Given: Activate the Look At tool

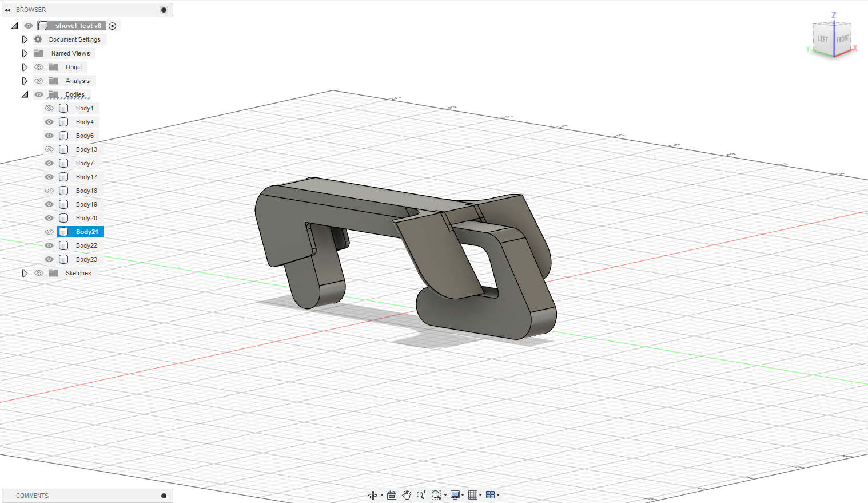Looking at the screenshot, I should (392, 495).
